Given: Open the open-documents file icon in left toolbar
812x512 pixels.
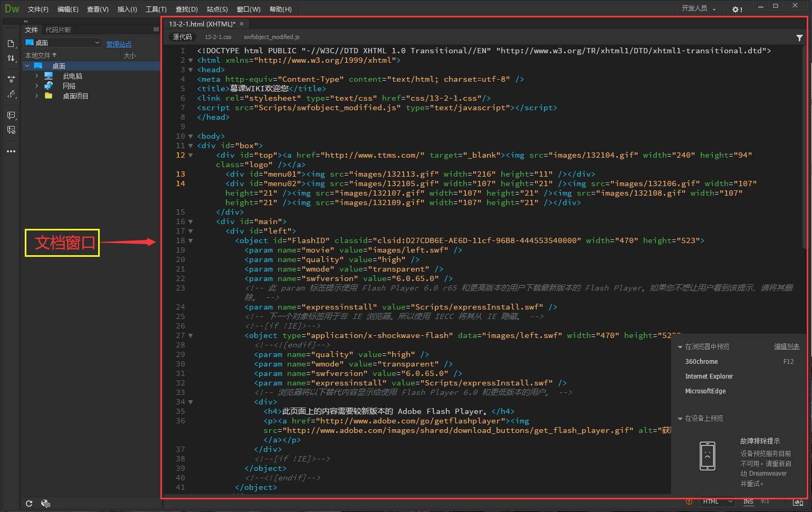Looking at the screenshot, I should click(x=11, y=43).
